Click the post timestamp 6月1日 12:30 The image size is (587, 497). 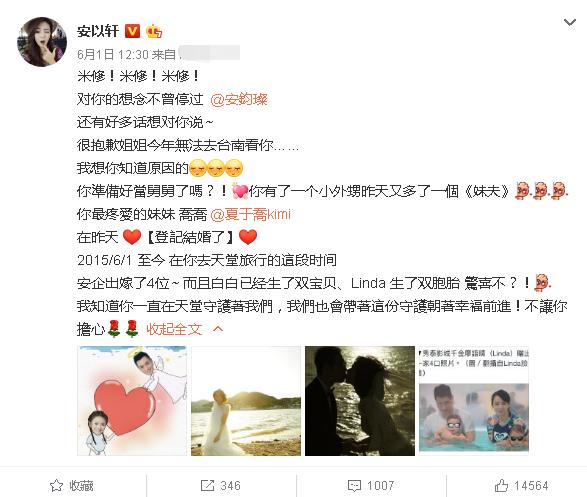113,55
